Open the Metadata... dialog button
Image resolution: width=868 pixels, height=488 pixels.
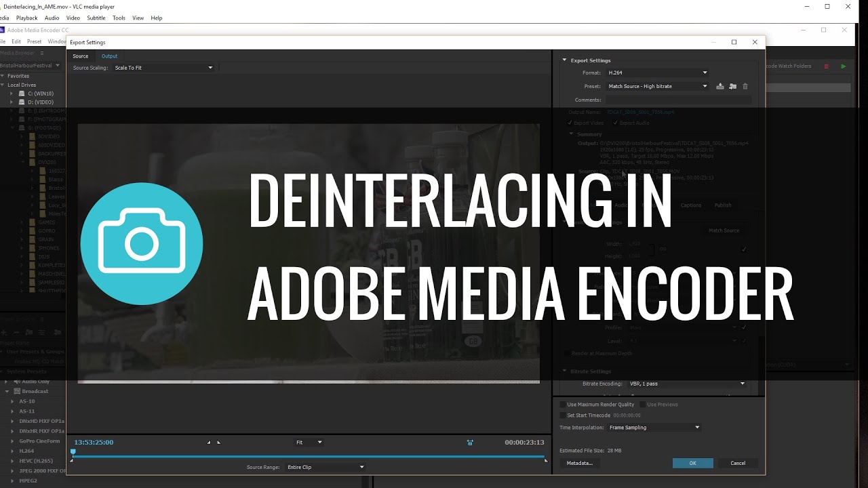click(x=580, y=463)
